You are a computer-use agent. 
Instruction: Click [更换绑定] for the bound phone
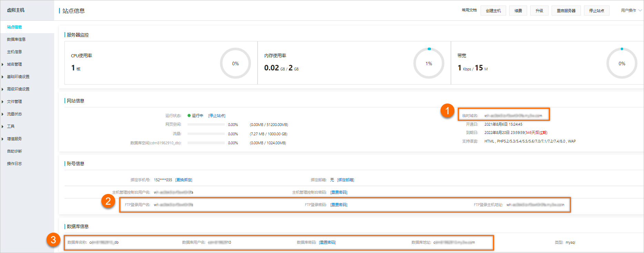(184, 180)
